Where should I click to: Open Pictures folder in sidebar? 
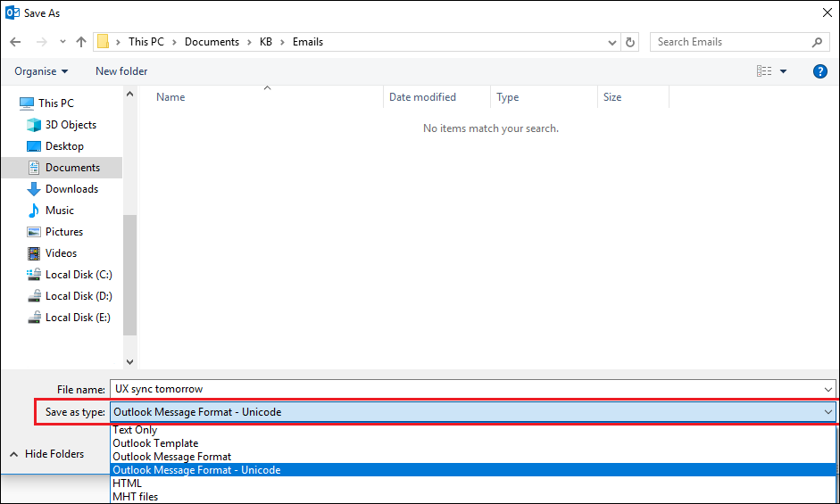pos(63,232)
